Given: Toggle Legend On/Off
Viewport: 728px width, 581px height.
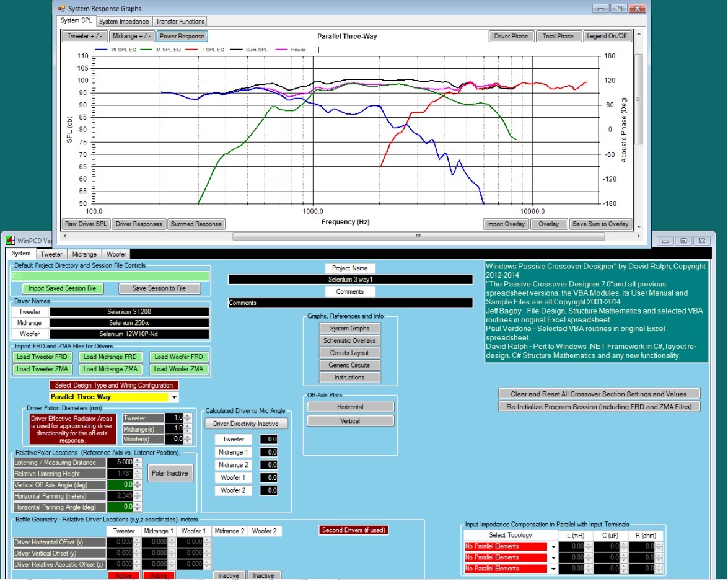Looking at the screenshot, I should click(607, 36).
